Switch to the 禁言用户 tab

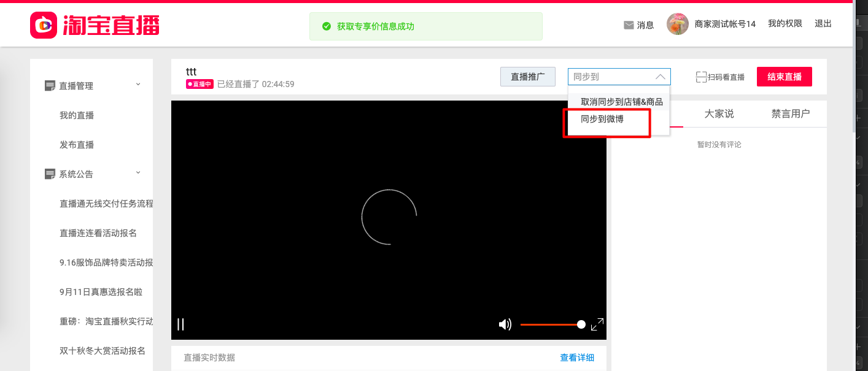(791, 113)
